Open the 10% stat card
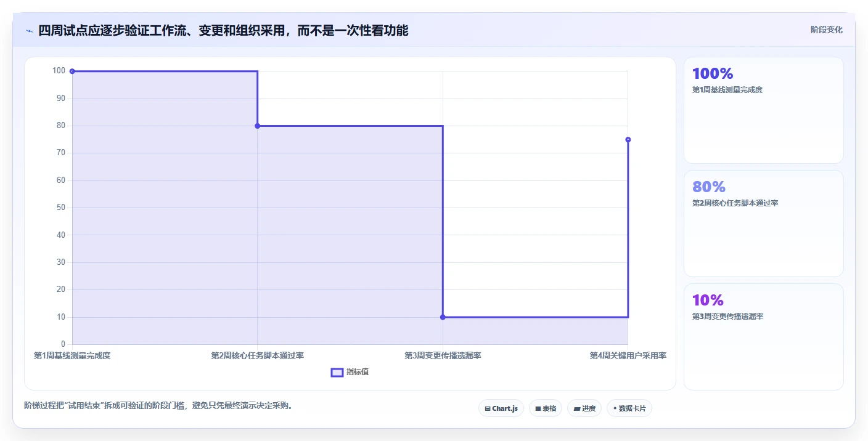This screenshot has width=868, height=441. point(764,337)
